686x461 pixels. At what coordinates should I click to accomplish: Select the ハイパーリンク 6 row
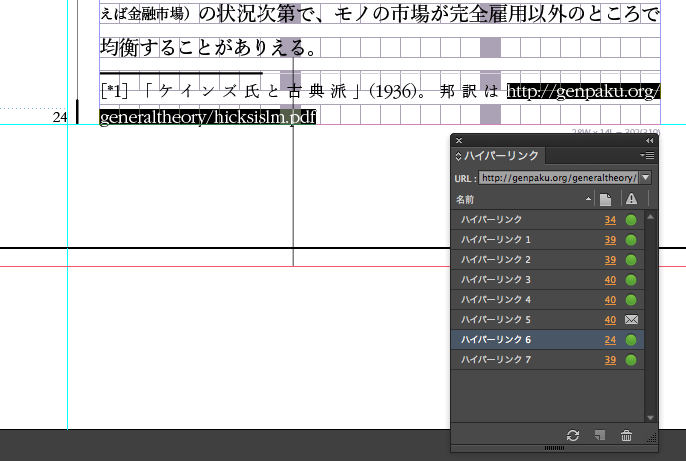coord(548,340)
